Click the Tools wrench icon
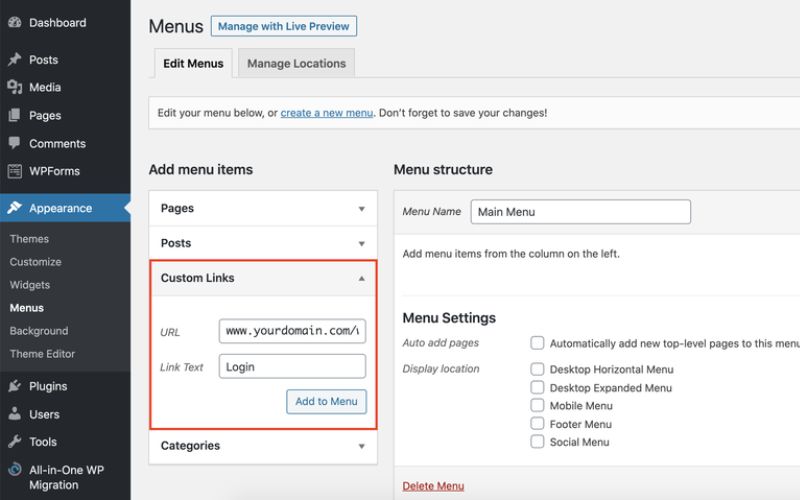The width and height of the screenshot is (800, 500). click(15, 442)
